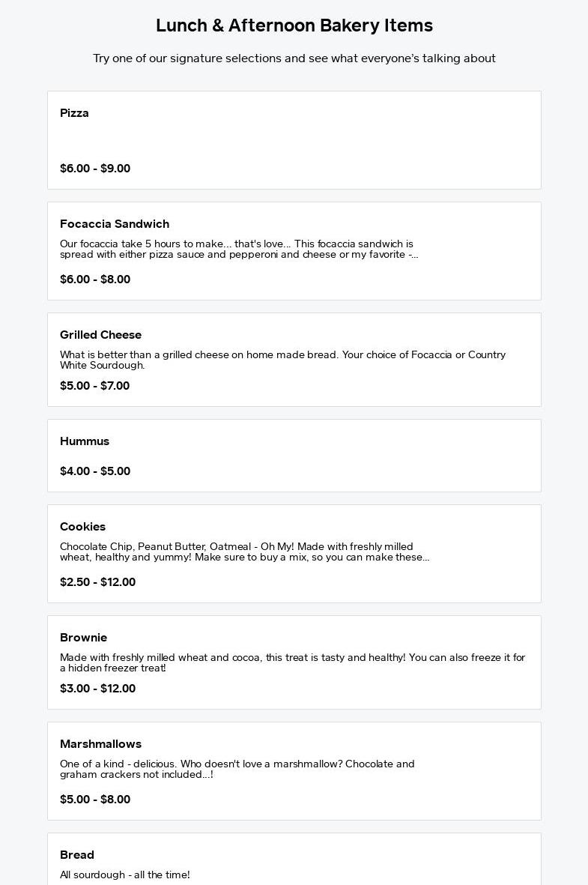
Task: Click the Grilled Cheese description text
Action: pyautogui.click(x=282, y=360)
